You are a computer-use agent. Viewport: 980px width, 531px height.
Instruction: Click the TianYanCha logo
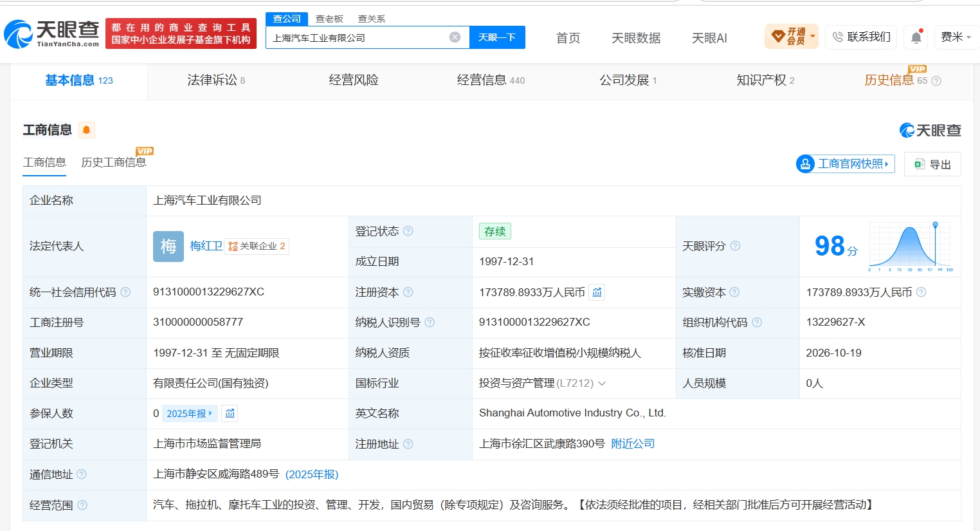point(52,33)
